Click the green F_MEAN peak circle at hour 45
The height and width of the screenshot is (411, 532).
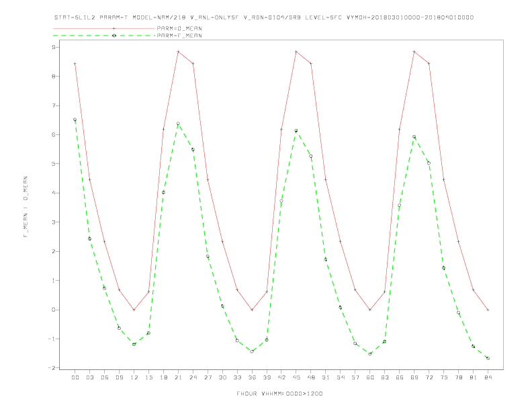click(x=296, y=130)
